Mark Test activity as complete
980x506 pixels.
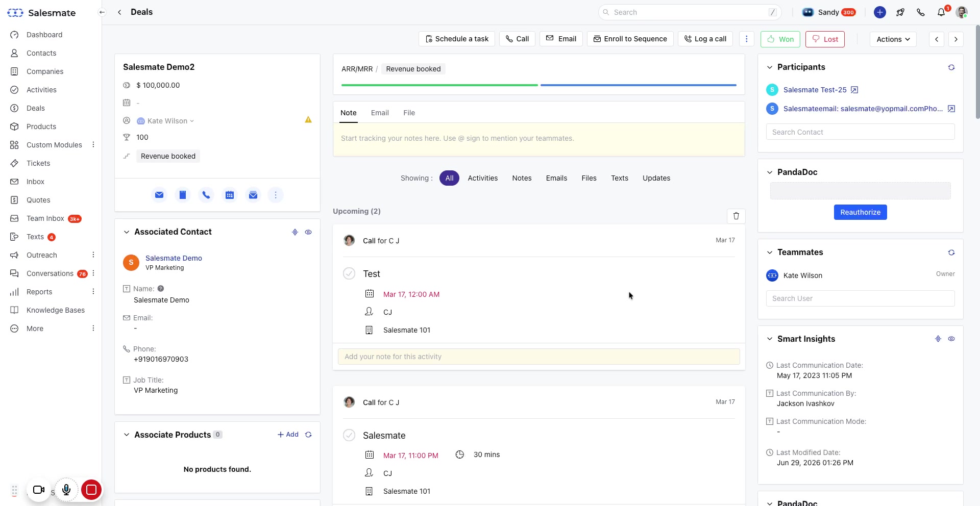[349, 274]
